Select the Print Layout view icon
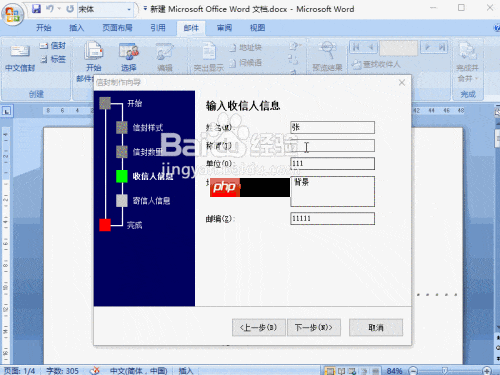Image resolution: width=500 pixels, height=375 pixels. [329, 371]
